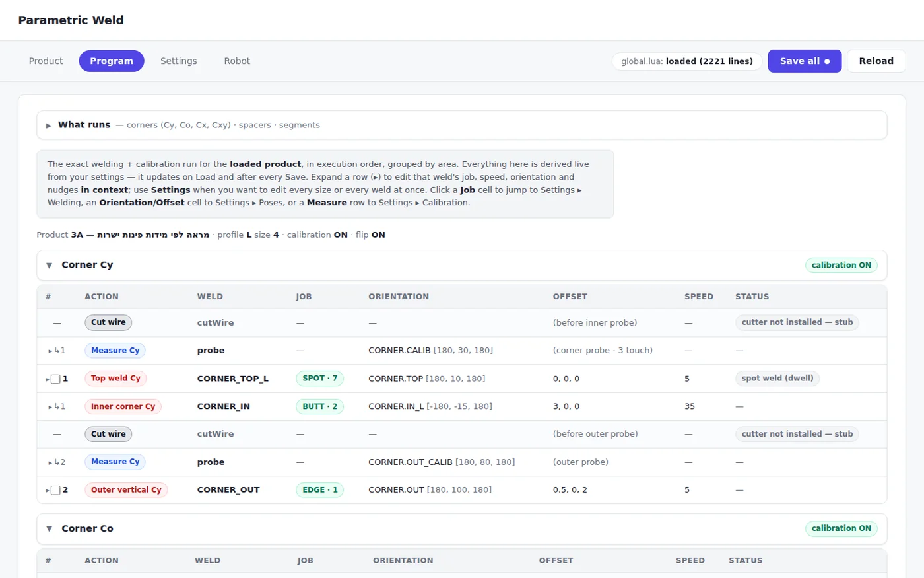Click the Reload button
The width and height of the screenshot is (924, 578).
[x=876, y=61]
